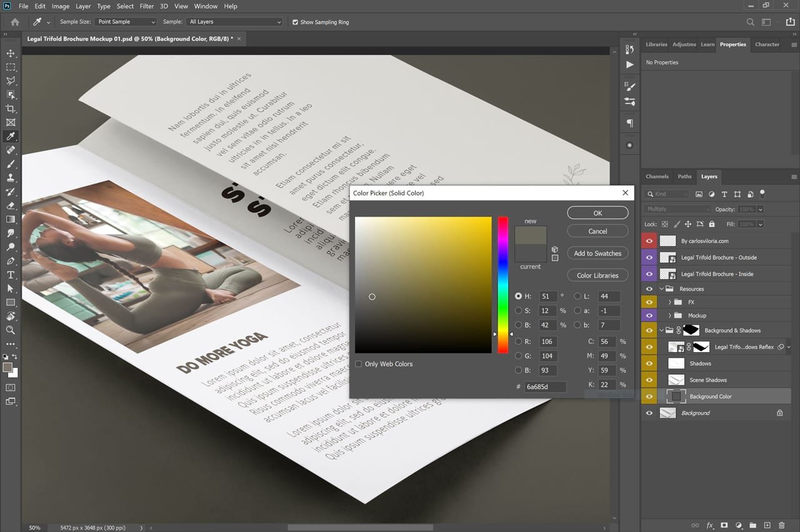
Task: Open the Sample Size dropdown
Action: [126, 22]
